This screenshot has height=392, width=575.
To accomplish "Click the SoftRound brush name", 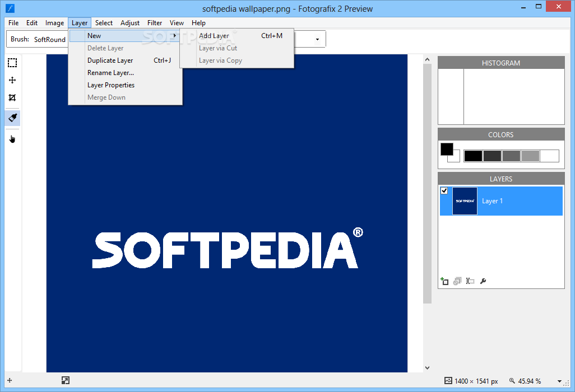I will tap(50, 39).
